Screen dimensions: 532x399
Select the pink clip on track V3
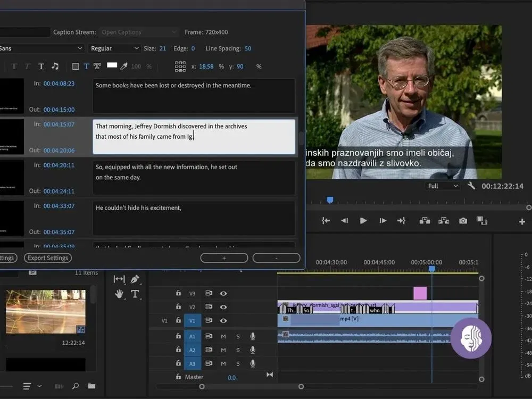coord(420,293)
